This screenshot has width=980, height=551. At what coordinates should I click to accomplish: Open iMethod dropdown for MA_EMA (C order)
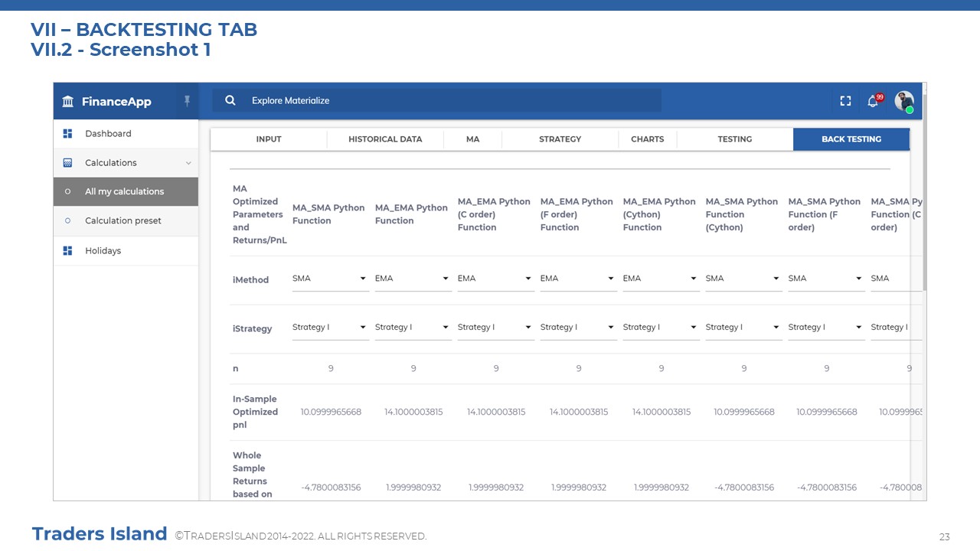tap(495, 279)
